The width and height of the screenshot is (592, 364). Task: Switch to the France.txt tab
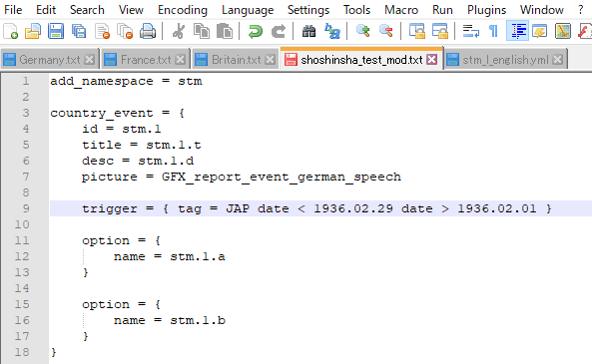pyautogui.click(x=146, y=60)
